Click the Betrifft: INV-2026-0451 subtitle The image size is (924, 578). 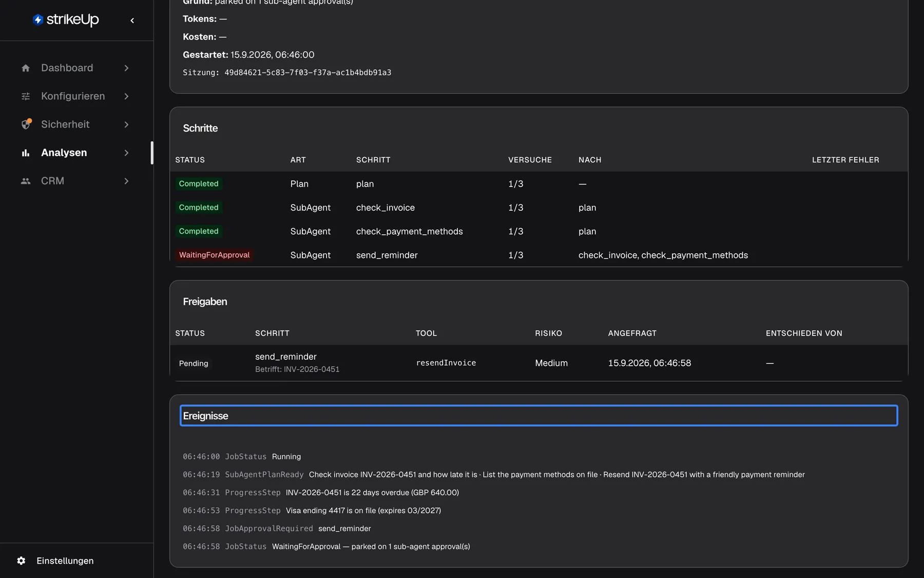click(297, 369)
